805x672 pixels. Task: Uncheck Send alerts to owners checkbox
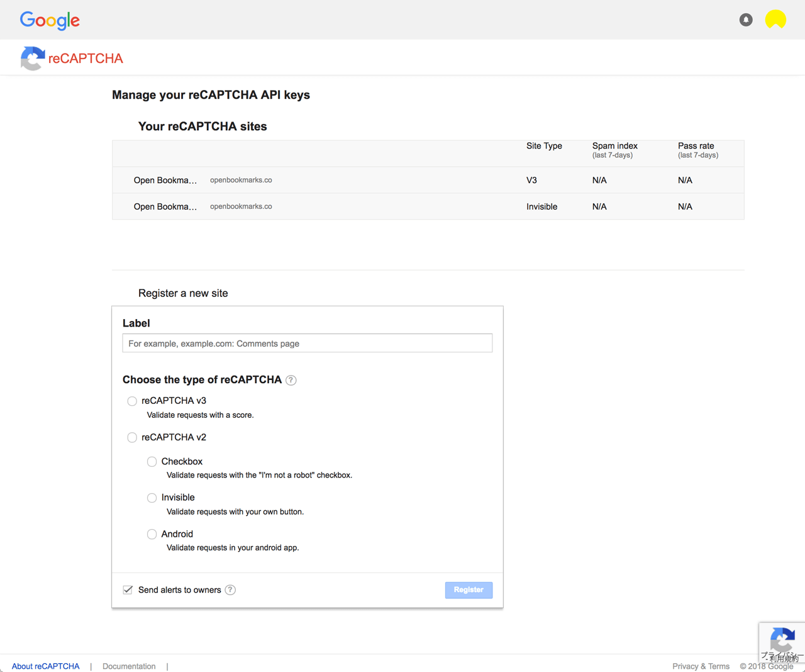pyautogui.click(x=128, y=590)
